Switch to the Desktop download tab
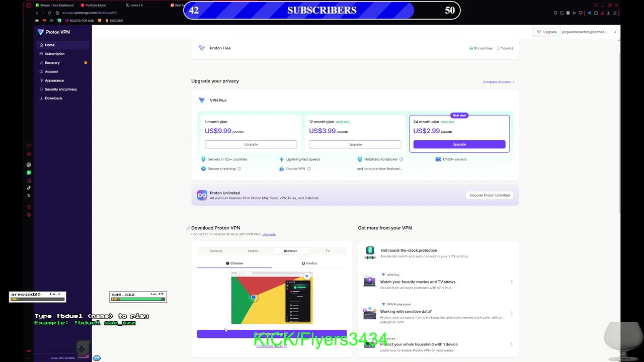The height and width of the screenshot is (362, 644). pos(216,251)
